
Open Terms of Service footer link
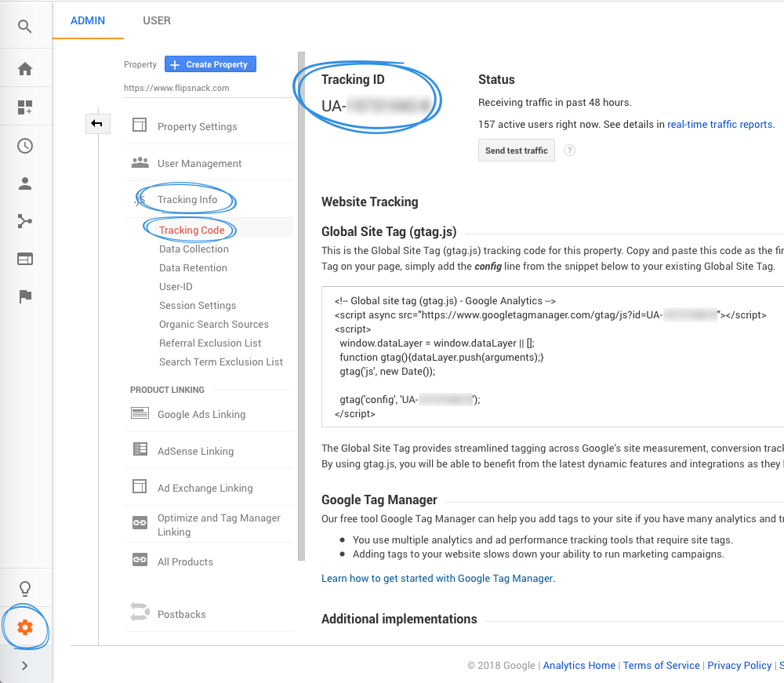(x=661, y=666)
